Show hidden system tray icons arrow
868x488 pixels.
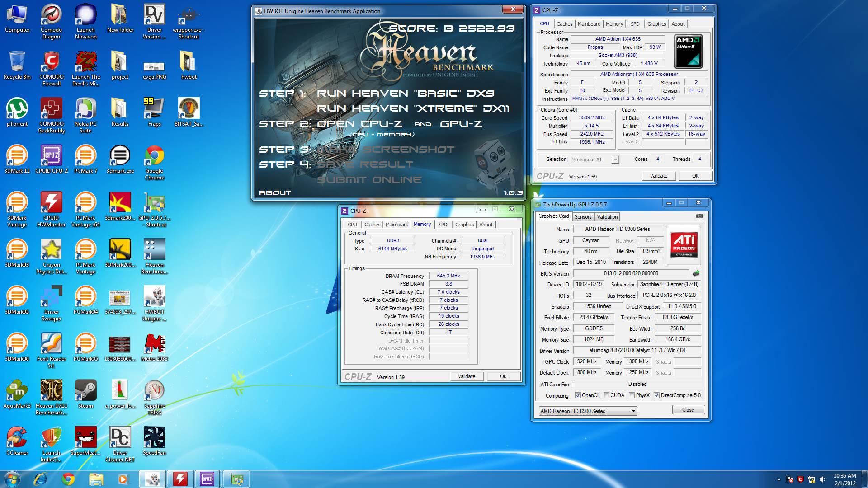click(x=778, y=479)
